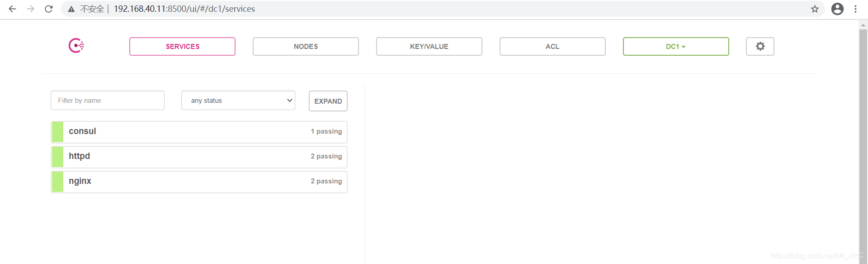Screen dimensions: 868x264
Task: Open the any status filter dropdown
Action: pyautogui.click(x=238, y=101)
